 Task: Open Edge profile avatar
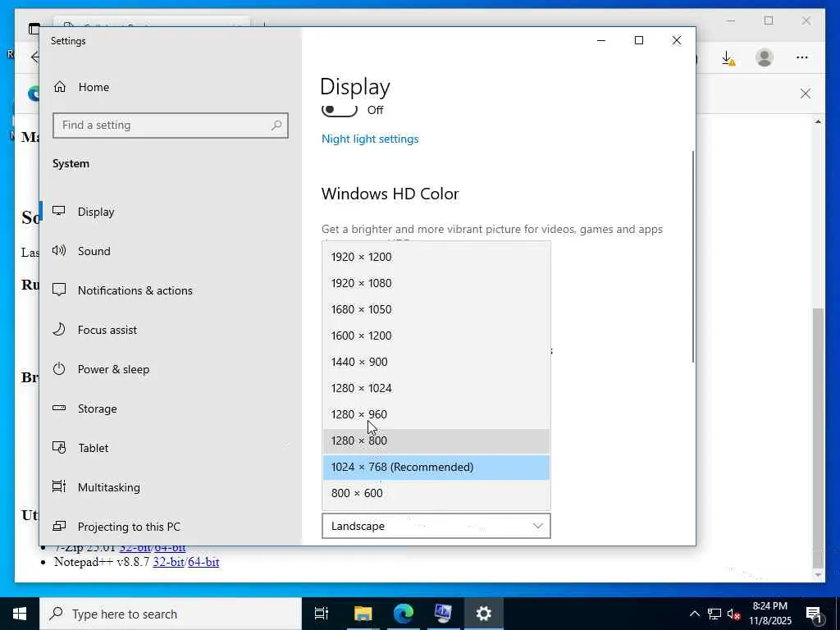(765, 57)
